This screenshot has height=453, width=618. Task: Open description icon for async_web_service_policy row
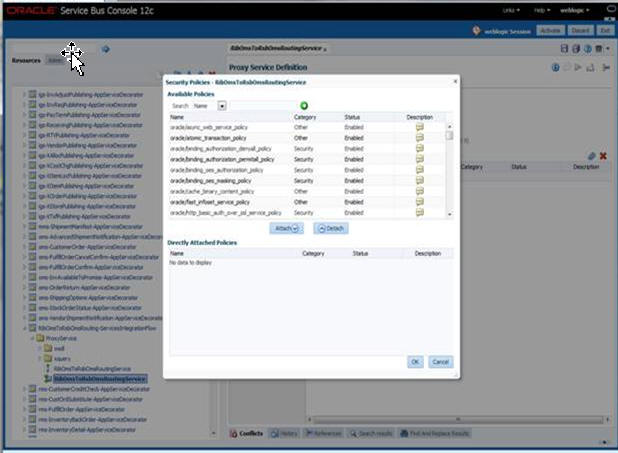(x=420, y=127)
